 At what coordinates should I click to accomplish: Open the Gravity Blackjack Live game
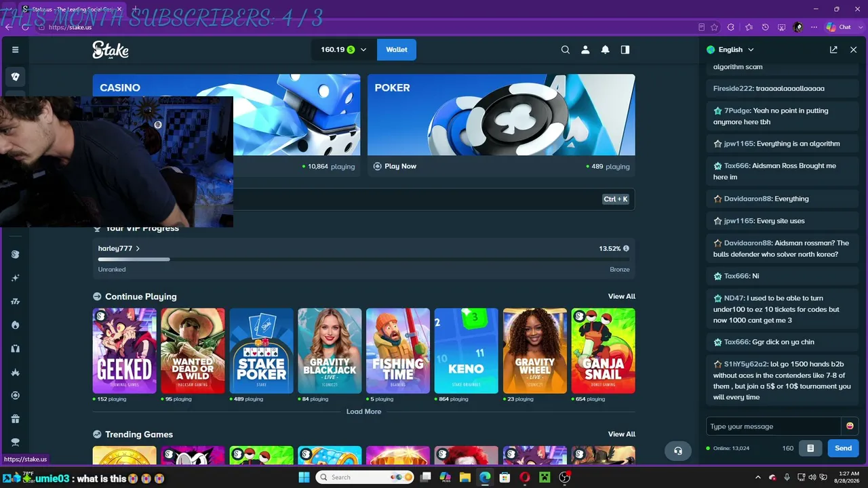click(x=330, y=351)
